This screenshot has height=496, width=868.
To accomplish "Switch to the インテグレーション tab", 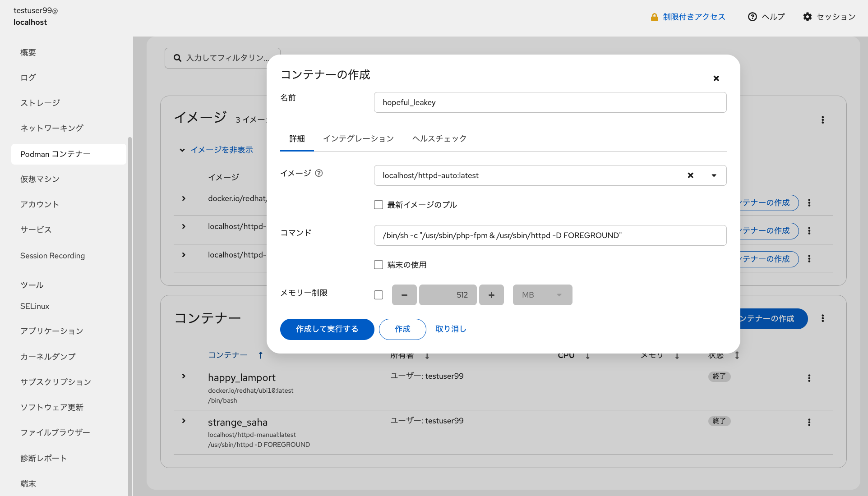I will (x=358, y=138).
